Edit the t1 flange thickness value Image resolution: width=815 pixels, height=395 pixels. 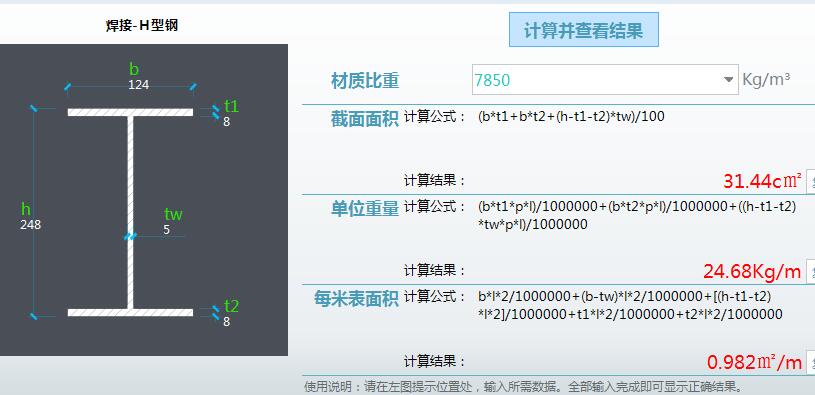coord(227,122)
